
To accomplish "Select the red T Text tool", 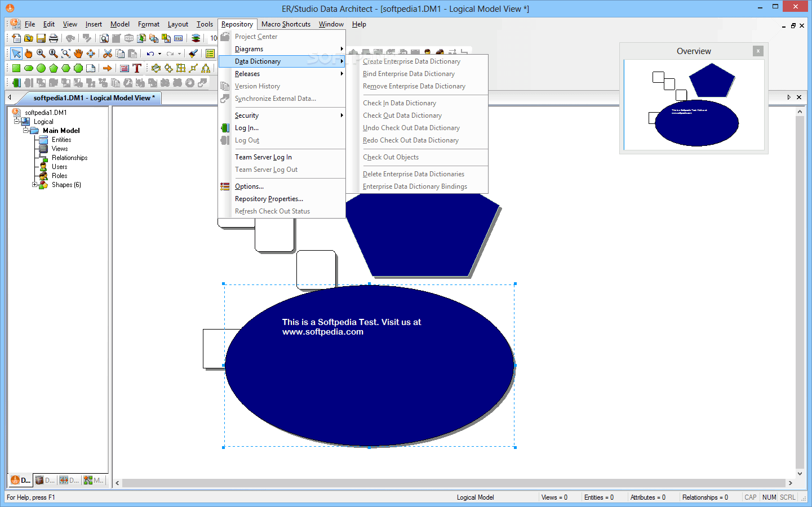I will 137,68.
